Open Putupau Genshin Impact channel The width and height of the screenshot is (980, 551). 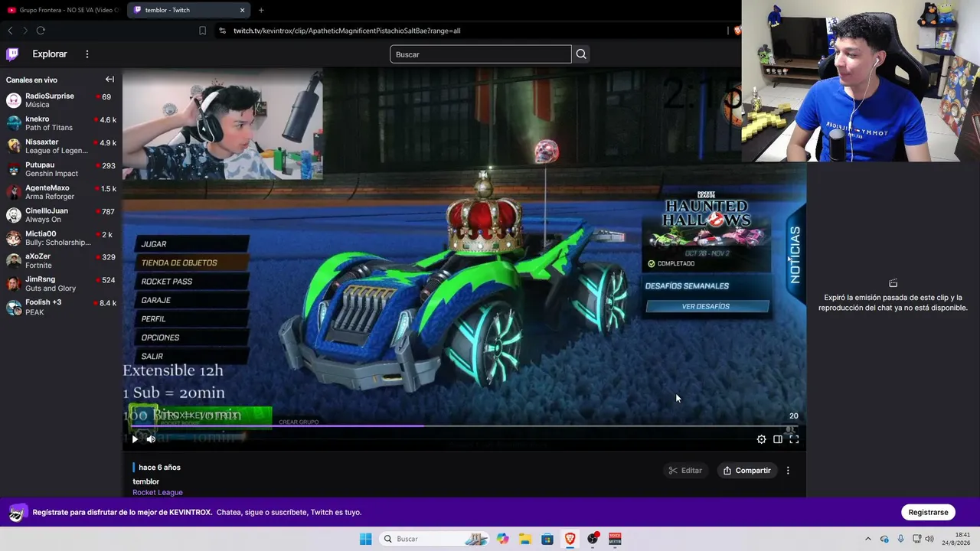click(x=61, y=169)
